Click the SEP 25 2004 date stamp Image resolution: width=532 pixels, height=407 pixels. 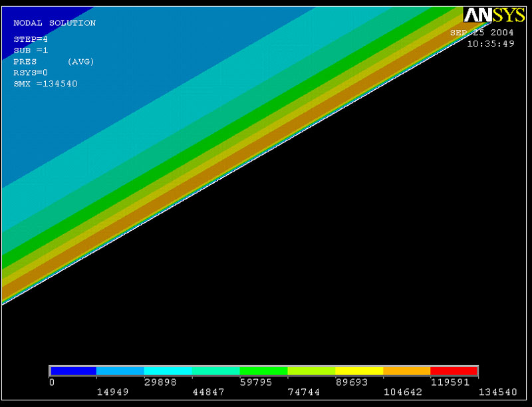point(481,33)
